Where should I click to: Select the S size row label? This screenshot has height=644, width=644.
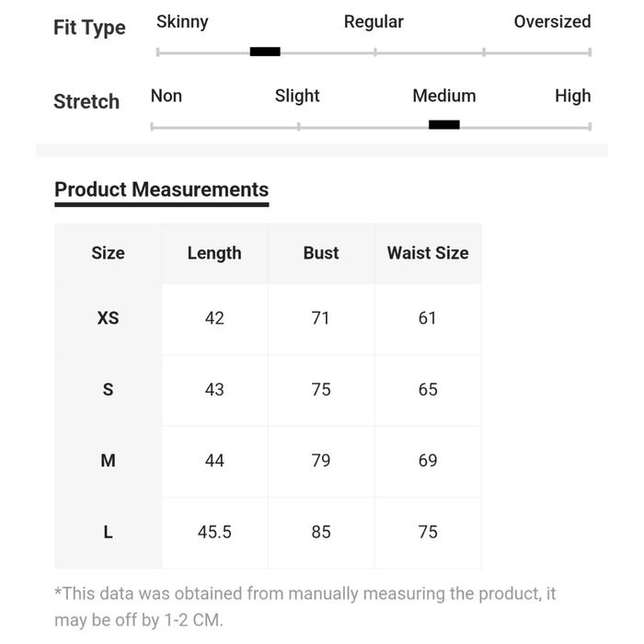pos(108,389)
